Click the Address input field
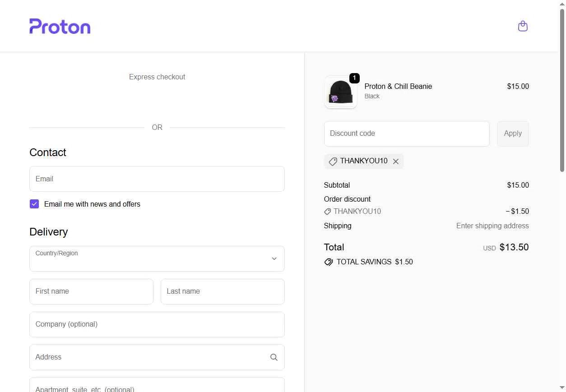The height and width of the screenshot is (392, 566). click(157, 357)
